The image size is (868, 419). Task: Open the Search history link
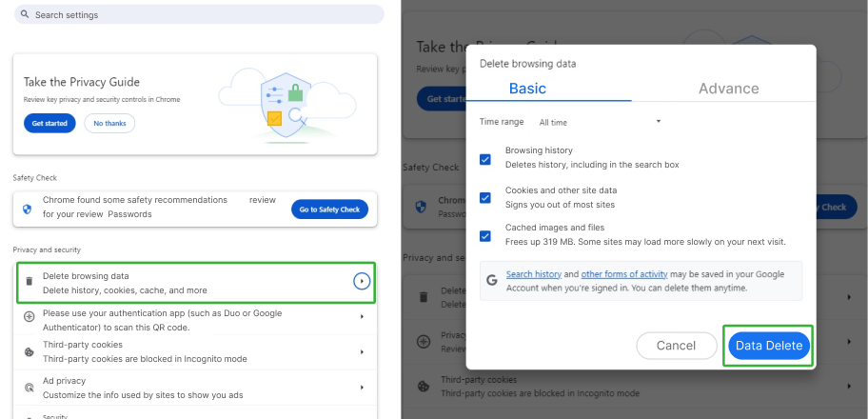coord(533,274)
